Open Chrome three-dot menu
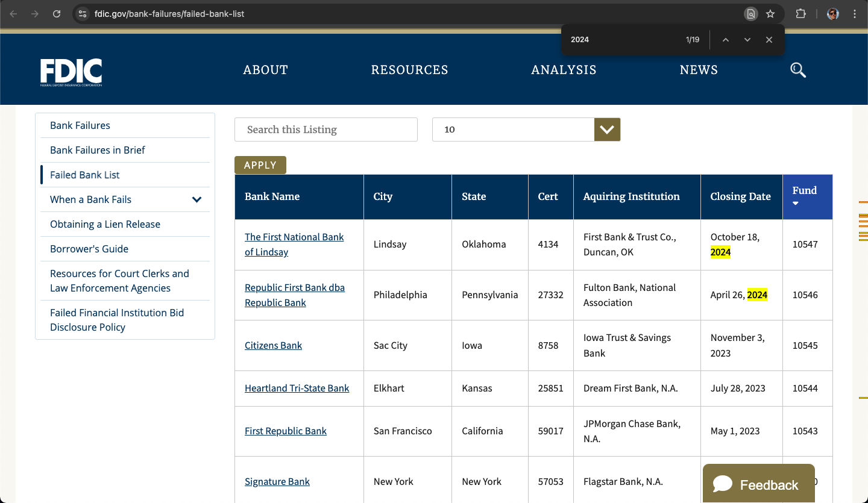The image size is (868, 503). pyautogui.click(x=855, y=14)
